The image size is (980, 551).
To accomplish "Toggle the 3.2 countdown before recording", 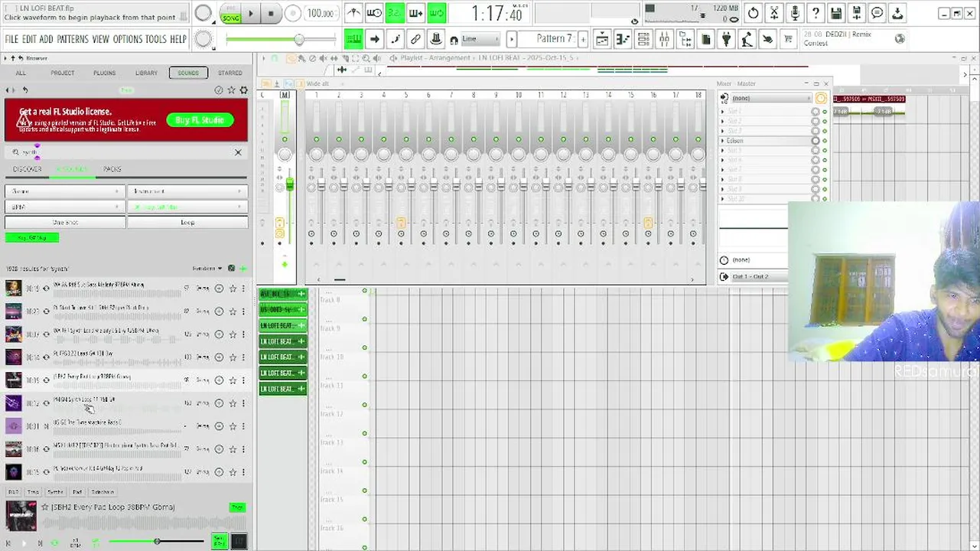I will (395, 13).
